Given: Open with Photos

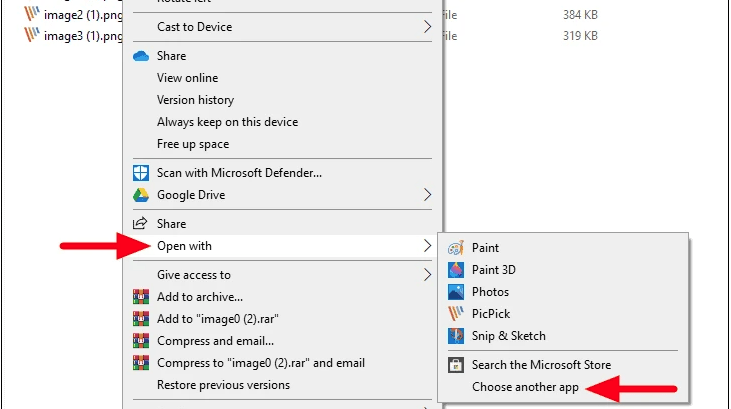Looking at the screenshot, I should pyautogui.click(x=563, y=292).
